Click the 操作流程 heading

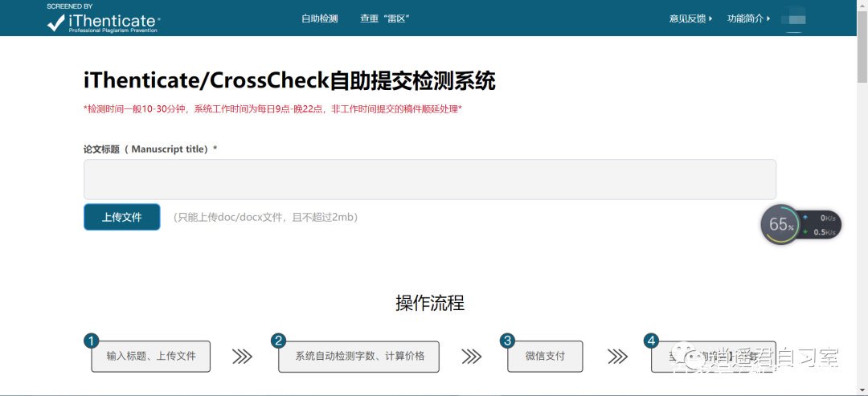tap(429, 303)
